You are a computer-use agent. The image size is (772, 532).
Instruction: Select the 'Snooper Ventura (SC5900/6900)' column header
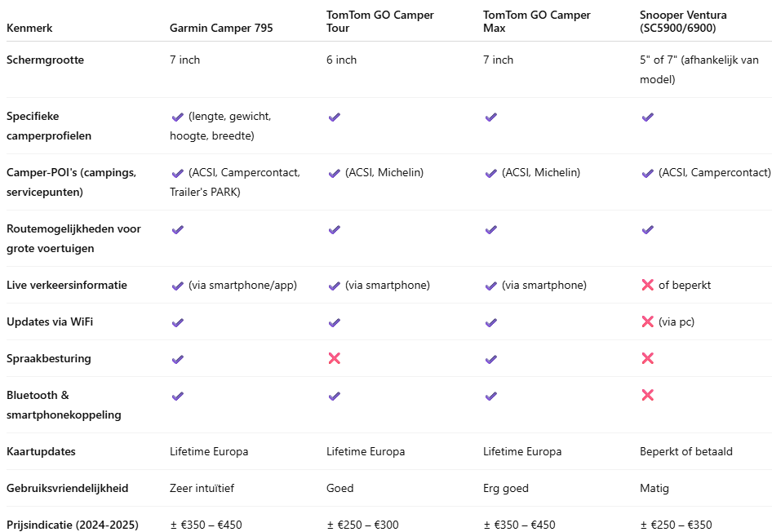(683, 22)
